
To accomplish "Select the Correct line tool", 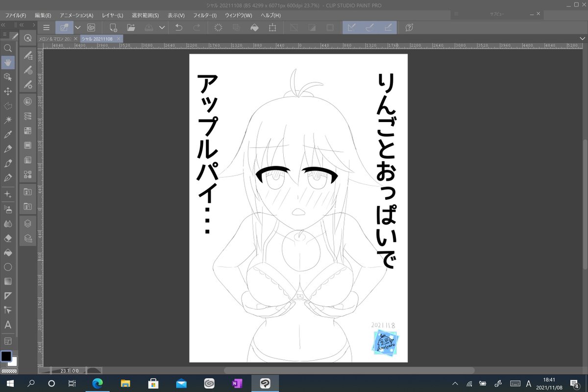I will click(x=8, y=310).
